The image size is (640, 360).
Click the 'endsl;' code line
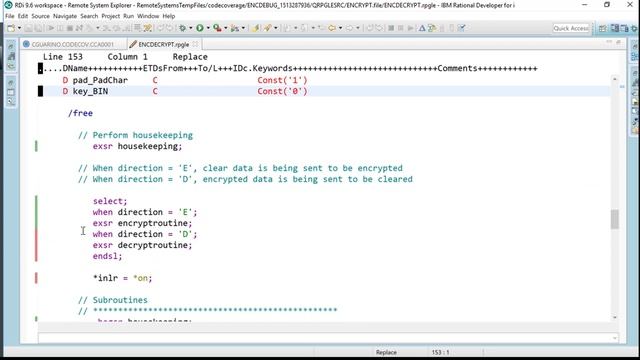tap(107, 256)
